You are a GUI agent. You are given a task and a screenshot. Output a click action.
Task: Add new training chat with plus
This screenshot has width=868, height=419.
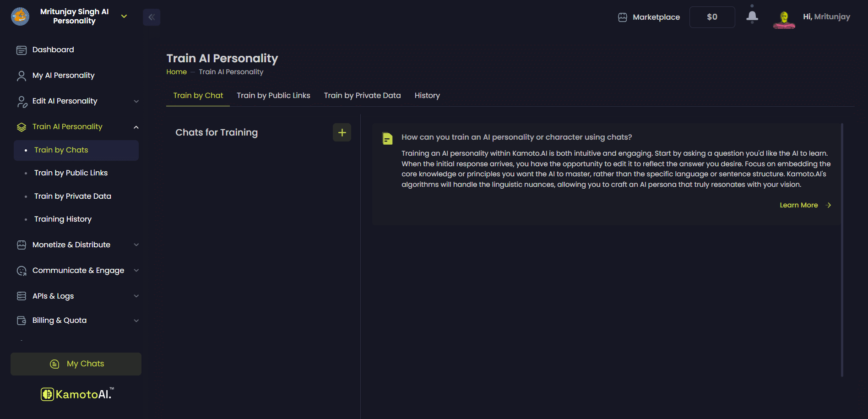click(342, 132)
